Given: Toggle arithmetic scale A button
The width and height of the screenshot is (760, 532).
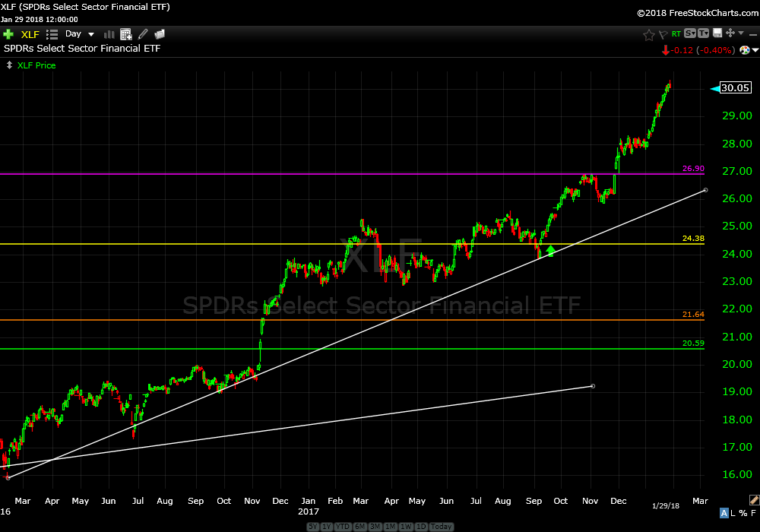Looking at the screenshot, I should [724, 514].
